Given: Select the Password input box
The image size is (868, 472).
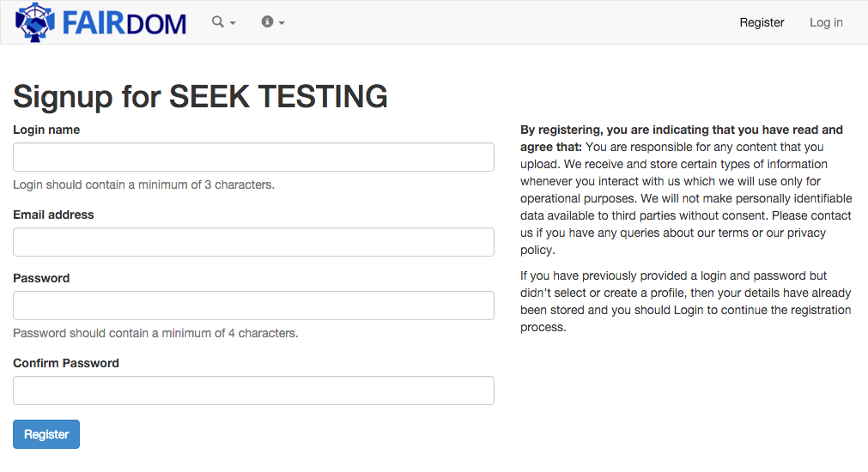Looking at the screenshot, I should point(253,306).
